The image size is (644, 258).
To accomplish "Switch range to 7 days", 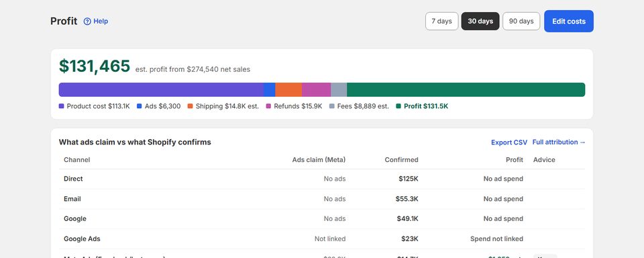I will tap(441, 21).
